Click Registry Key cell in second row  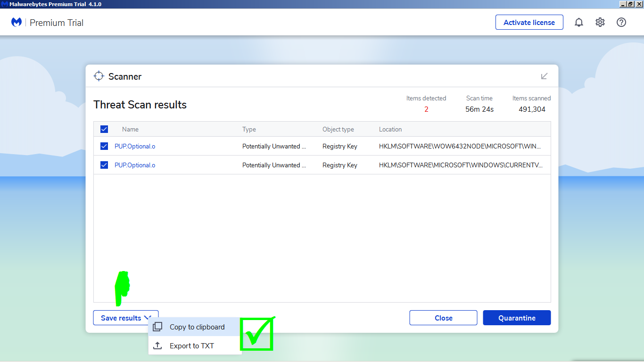coord(340,165)
